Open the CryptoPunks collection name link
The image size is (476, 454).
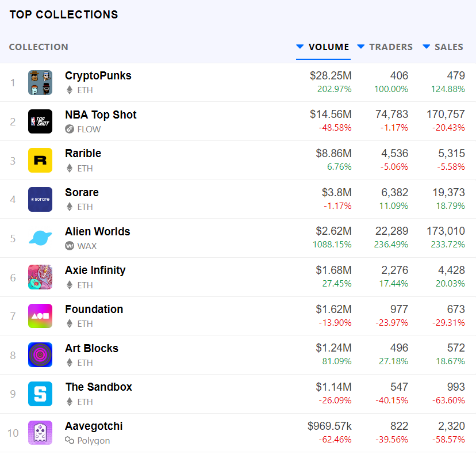98,75
